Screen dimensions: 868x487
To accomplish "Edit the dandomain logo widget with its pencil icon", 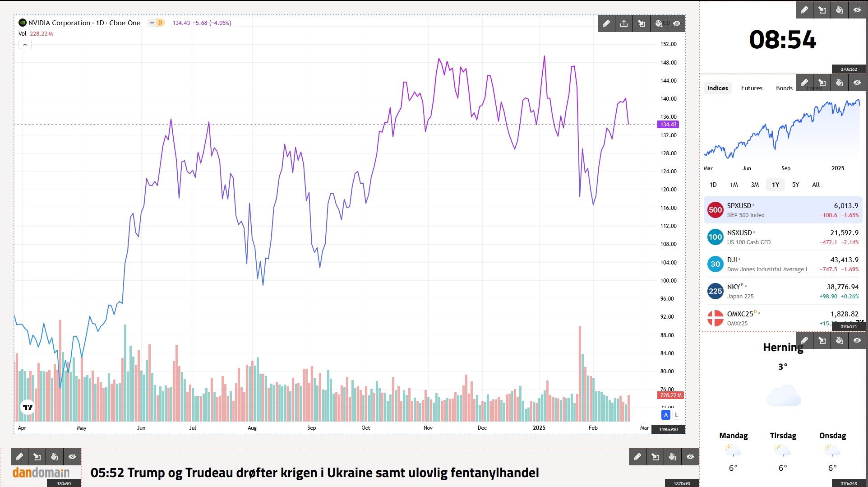I will (19, 457).
